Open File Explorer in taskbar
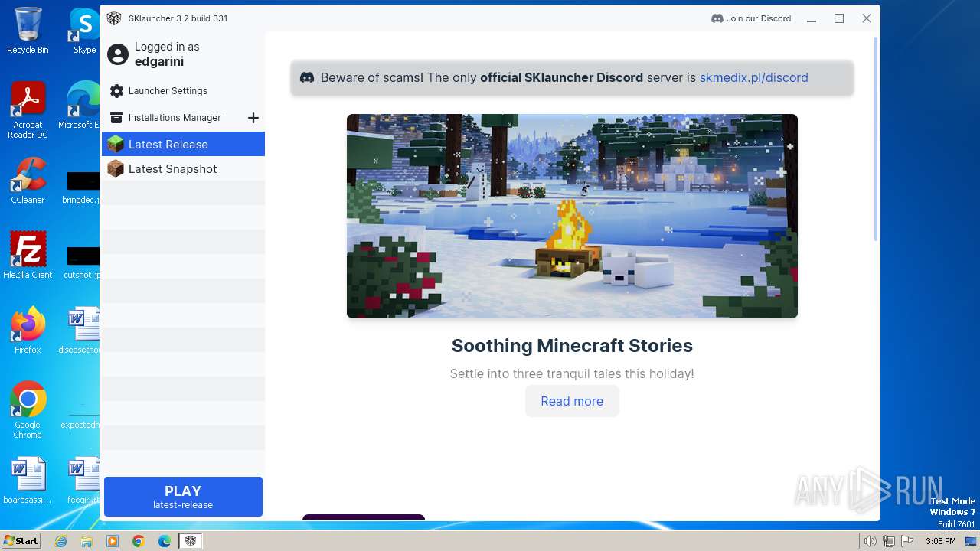 (87, 541)
